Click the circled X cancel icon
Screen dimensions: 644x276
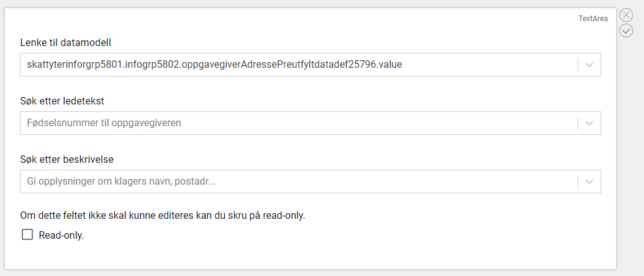626,16
